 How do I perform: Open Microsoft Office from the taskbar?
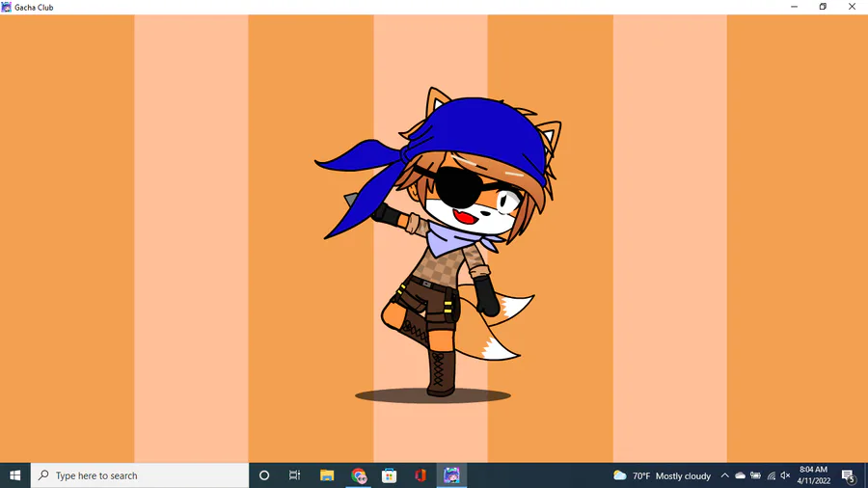tap(420, 475)
